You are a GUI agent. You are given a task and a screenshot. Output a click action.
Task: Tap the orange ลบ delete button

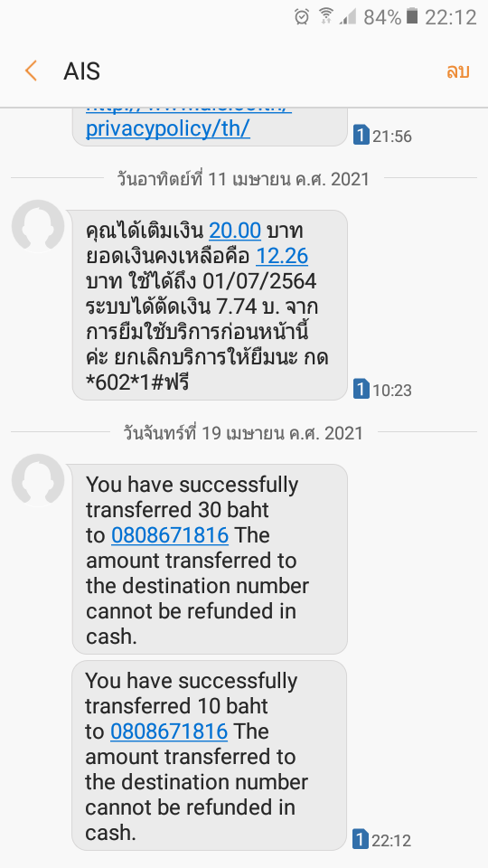[x=457, y=71]
